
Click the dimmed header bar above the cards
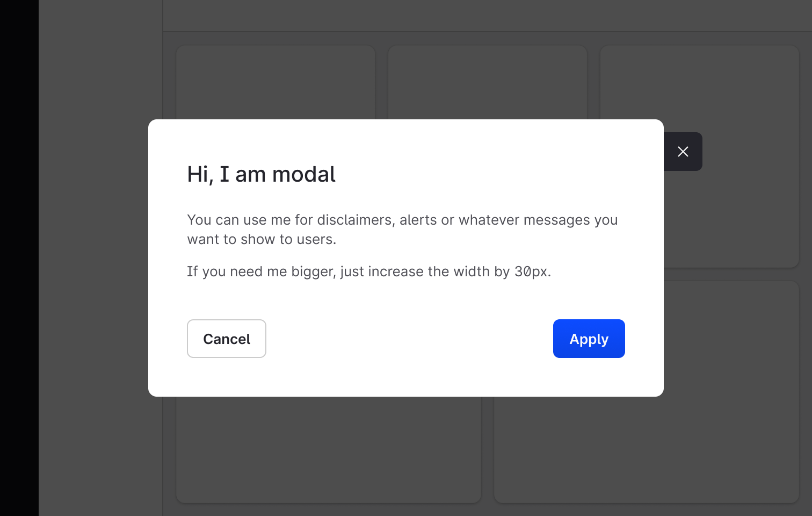click(487, 15)
